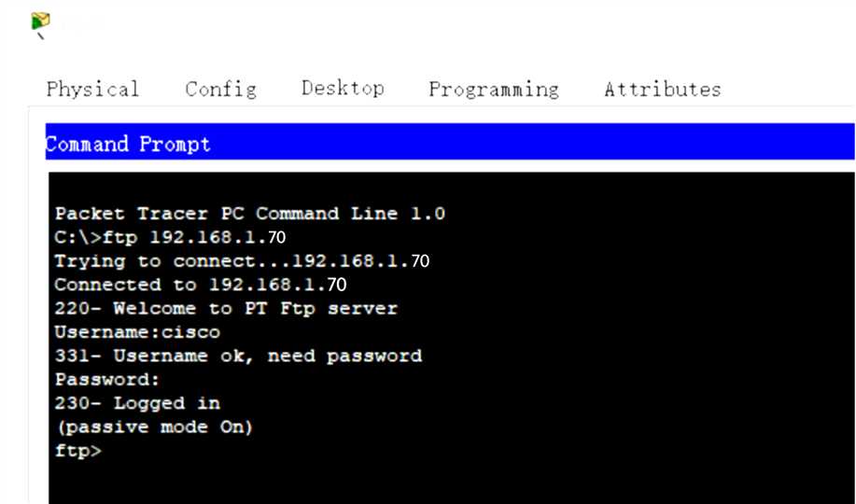This screenshot has width=856, height=504.
Task: Open the Config tab
Action: pos(220,90)
